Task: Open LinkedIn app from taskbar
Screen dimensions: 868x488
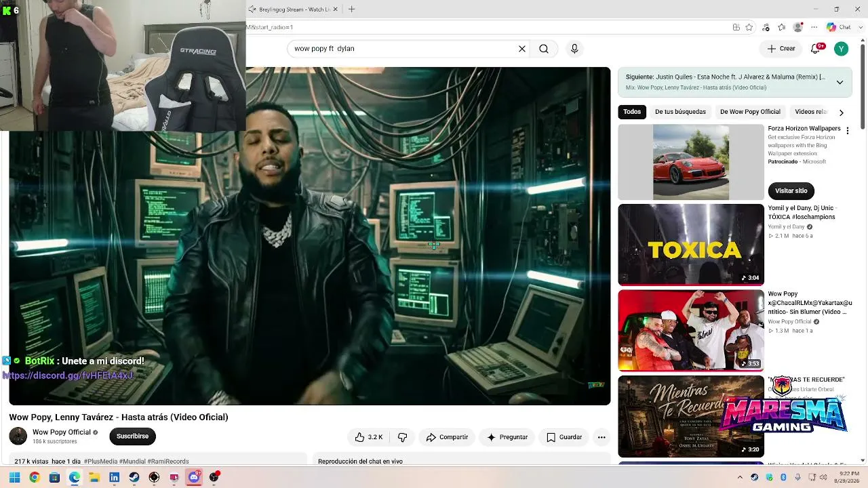Action: tap(115, 477)
